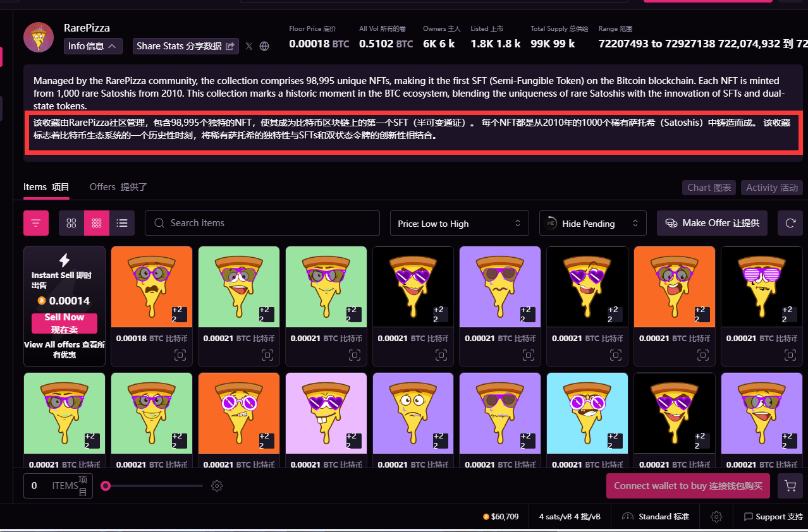Click the Sell Now button

coord(64,323)
